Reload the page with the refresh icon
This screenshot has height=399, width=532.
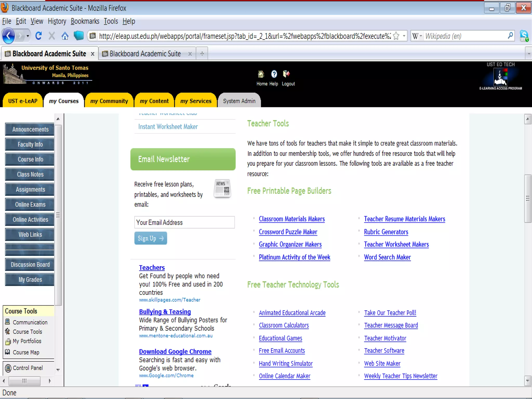coord(38,36)
